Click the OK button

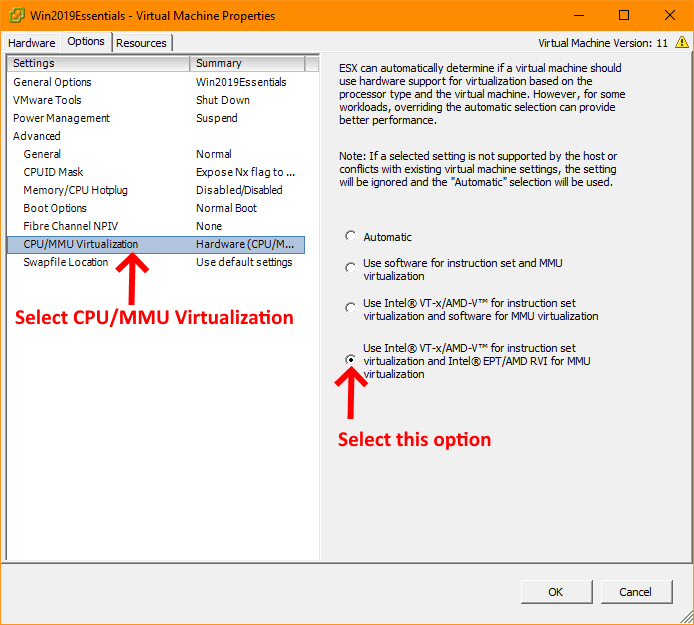click(556, 592)
